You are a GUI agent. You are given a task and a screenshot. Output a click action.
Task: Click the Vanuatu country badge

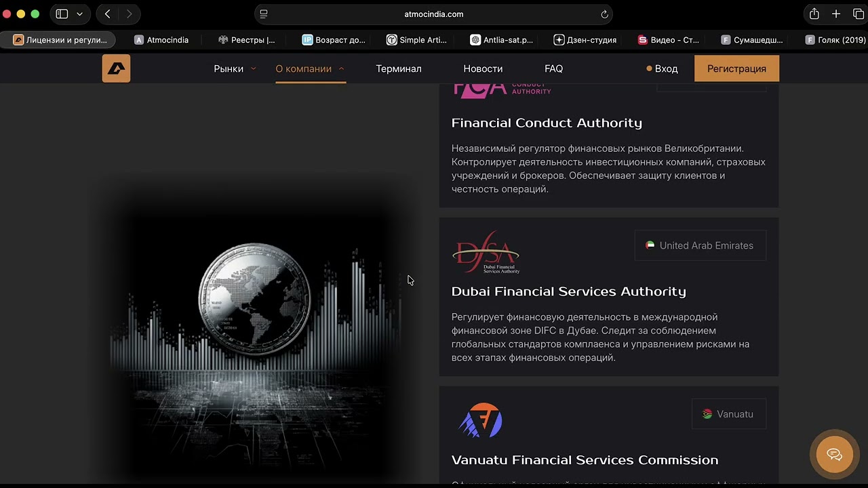tap(728, 414)
